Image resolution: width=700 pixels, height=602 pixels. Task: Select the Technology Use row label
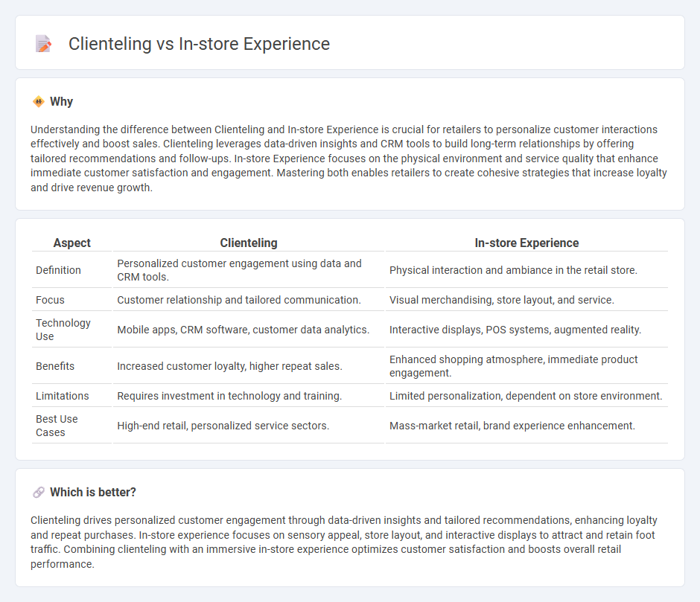click(63, 330)
